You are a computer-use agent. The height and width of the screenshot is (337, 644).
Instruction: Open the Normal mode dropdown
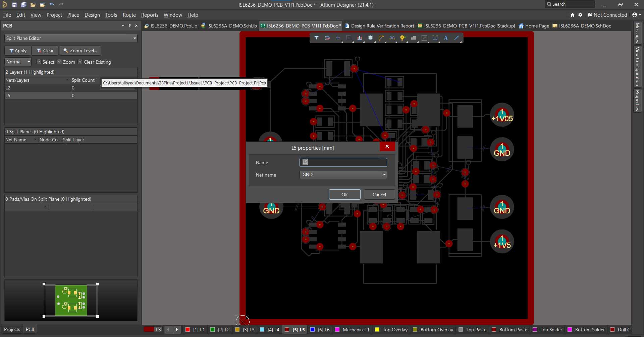coord(18,62)
